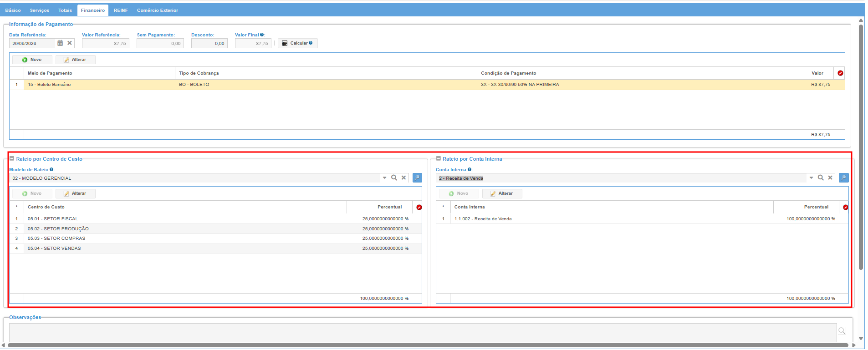The width and height of the screenshot is (868, 350).
Task: Show help for Conta Interna
Action: point(470,169)
